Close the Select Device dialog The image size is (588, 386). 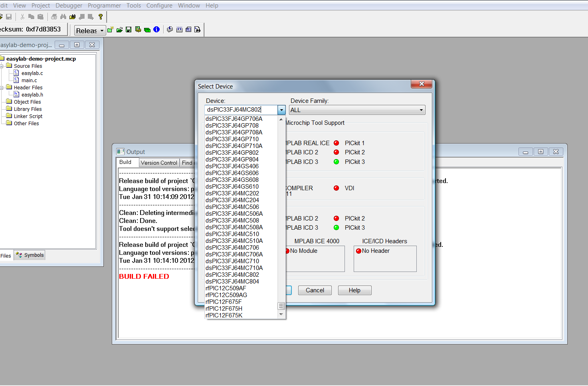click(422, 84)
